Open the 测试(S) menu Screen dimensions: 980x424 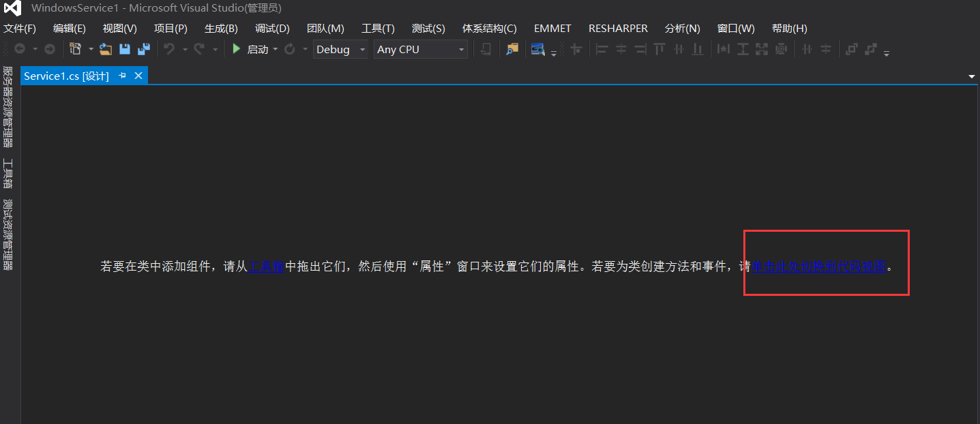click(x=428, y=28)
